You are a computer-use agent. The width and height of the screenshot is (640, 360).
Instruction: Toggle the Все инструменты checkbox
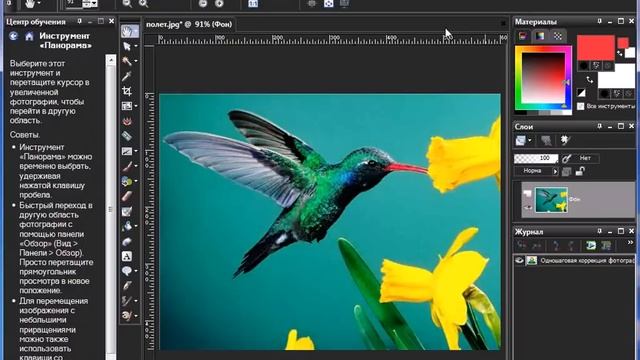point(580,106)
